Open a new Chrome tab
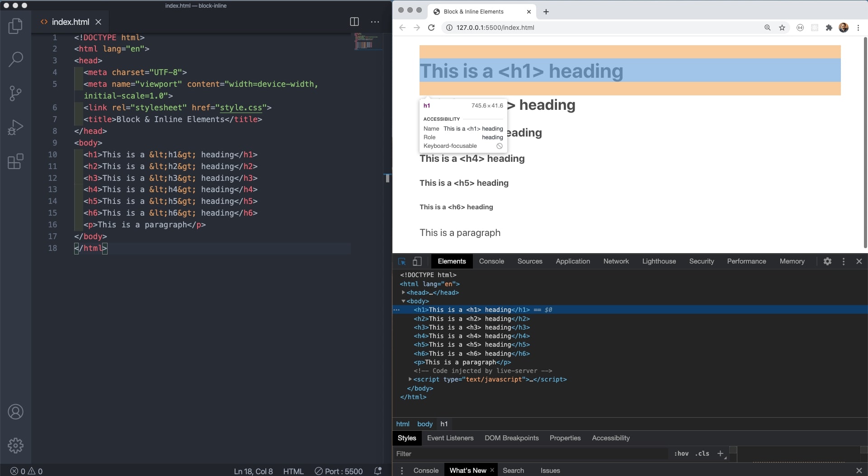Viewport: 868px width, 476px height. [546, 12]
